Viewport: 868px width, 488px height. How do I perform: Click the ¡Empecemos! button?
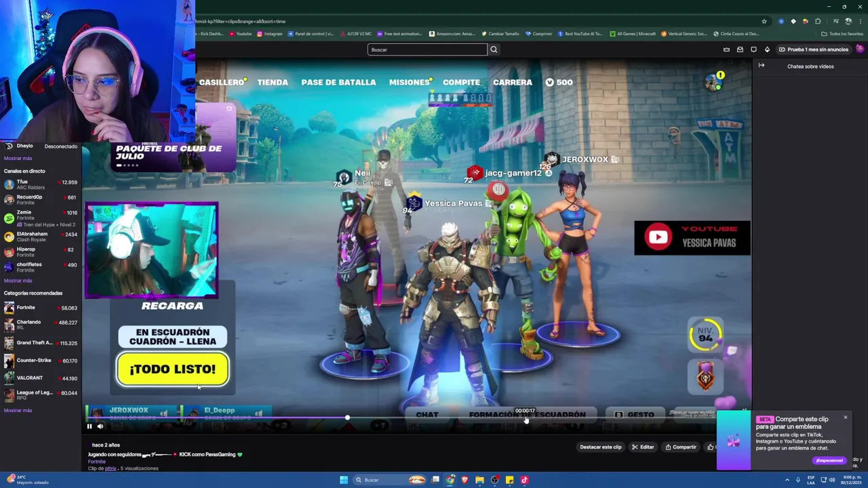tap(829, 460)
